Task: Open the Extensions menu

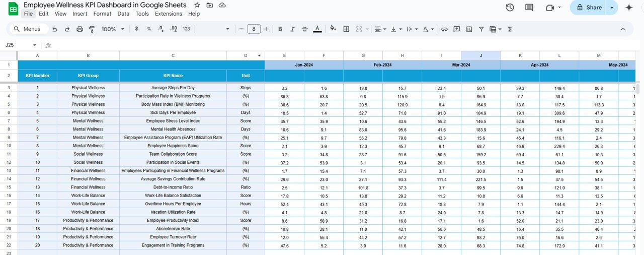Action: (x=169, y=14)
